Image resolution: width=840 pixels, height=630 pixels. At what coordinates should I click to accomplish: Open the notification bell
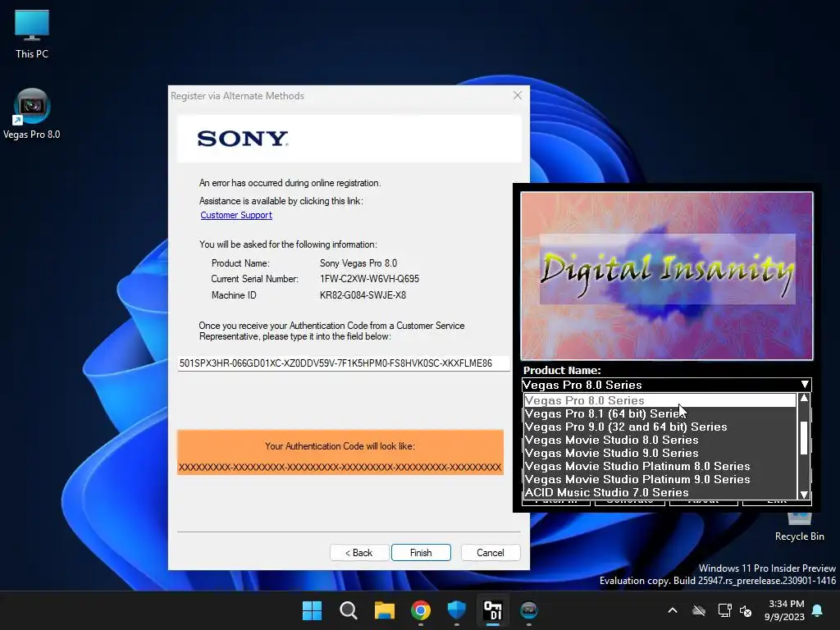[x=818, y=610]
